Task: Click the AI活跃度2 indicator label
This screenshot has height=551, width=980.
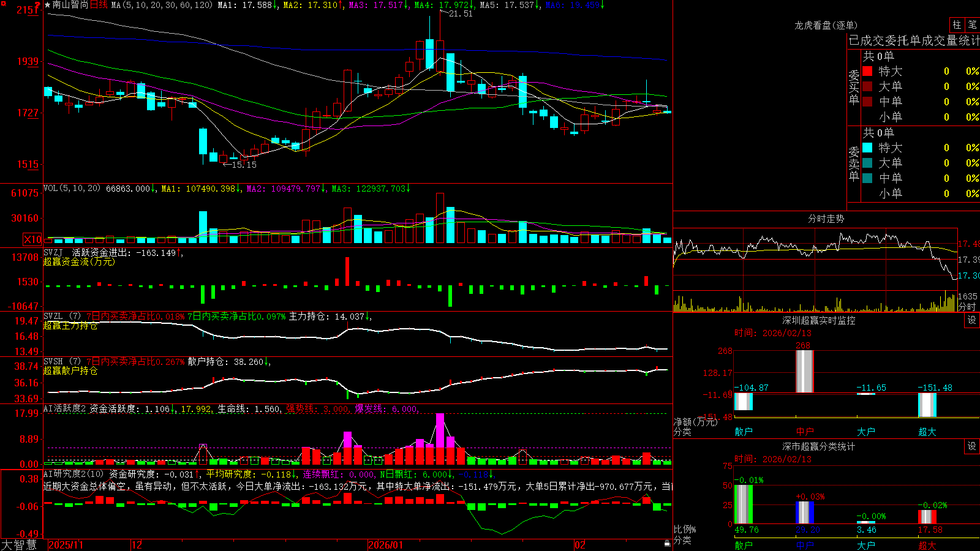Action: (x=65, y=408)
